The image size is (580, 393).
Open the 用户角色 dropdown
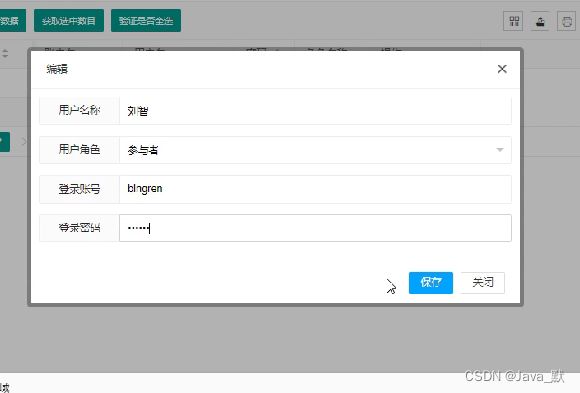coord(315,150)
